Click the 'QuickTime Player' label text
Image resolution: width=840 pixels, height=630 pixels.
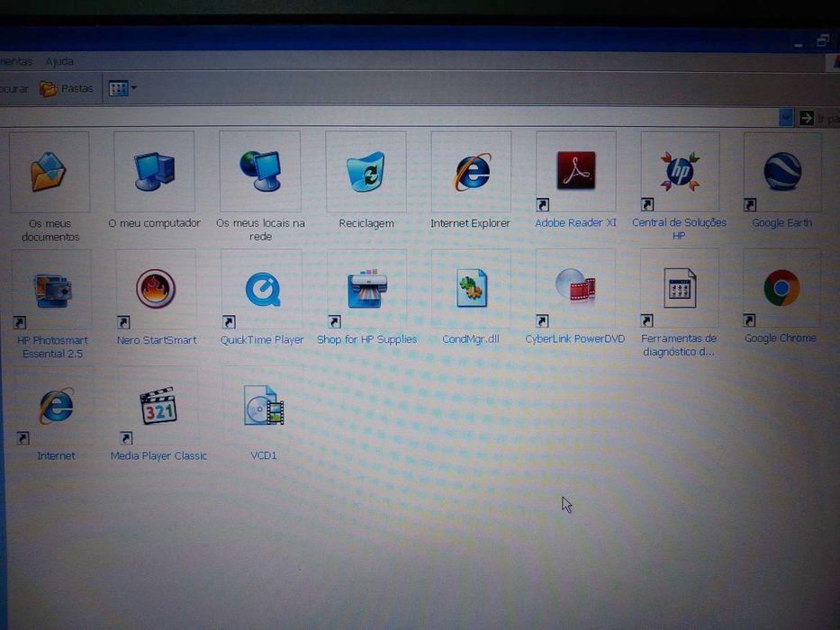[262, 339]
